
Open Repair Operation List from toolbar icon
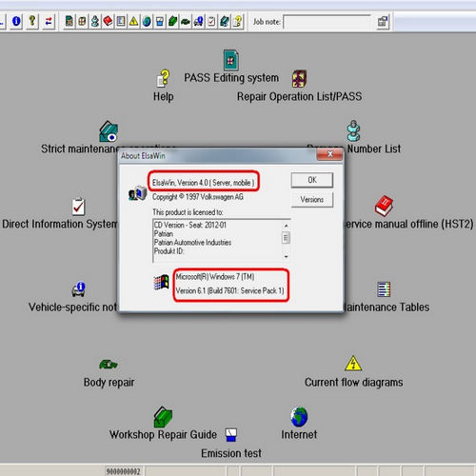(x=82, y=21)
